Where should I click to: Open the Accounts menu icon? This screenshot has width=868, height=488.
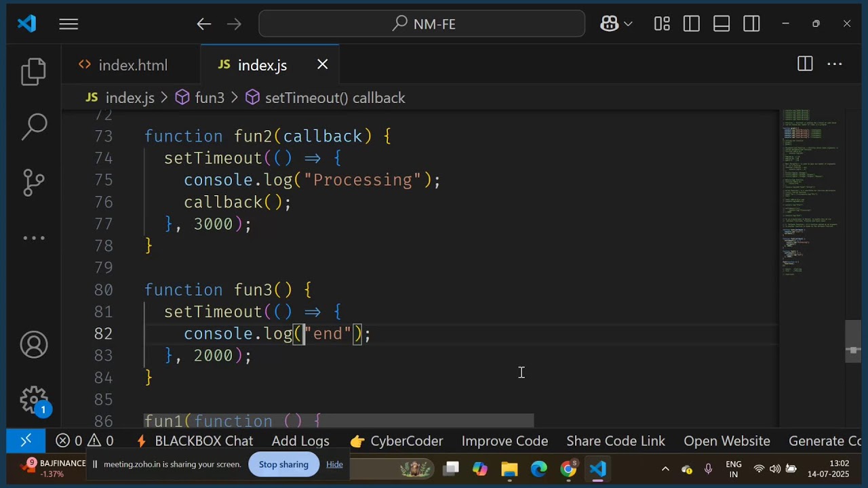coord(34,345)
